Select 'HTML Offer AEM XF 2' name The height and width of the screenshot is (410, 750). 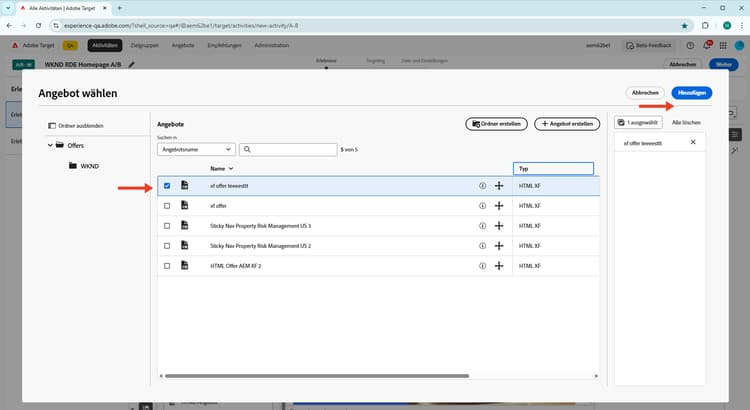click(x=236, y=266)
